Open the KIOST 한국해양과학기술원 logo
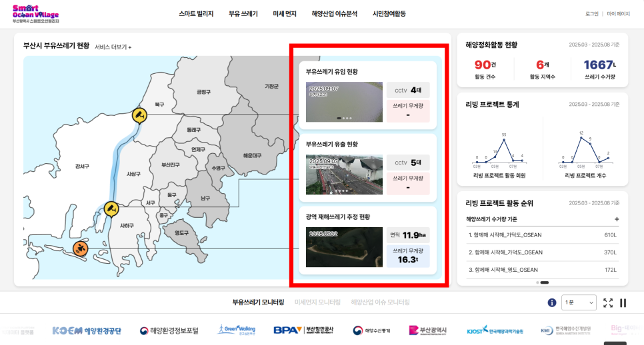This screenshot has width=644, height=345. tap(495, 330)
